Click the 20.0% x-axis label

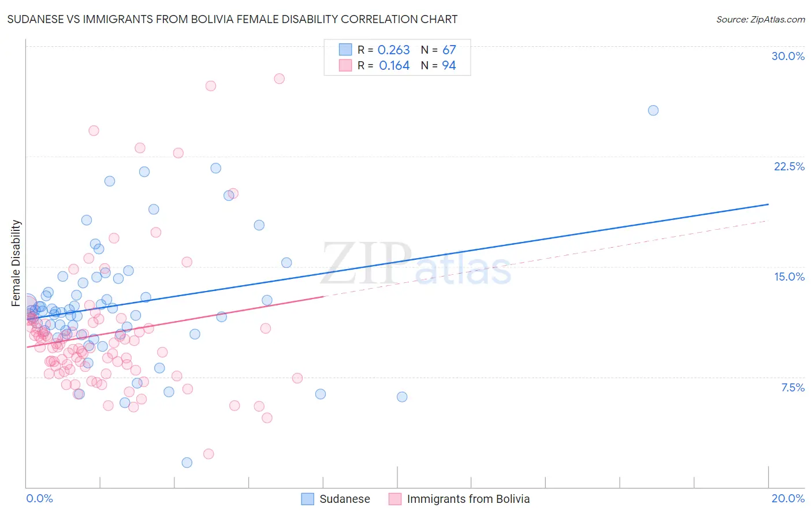point(788,498)
